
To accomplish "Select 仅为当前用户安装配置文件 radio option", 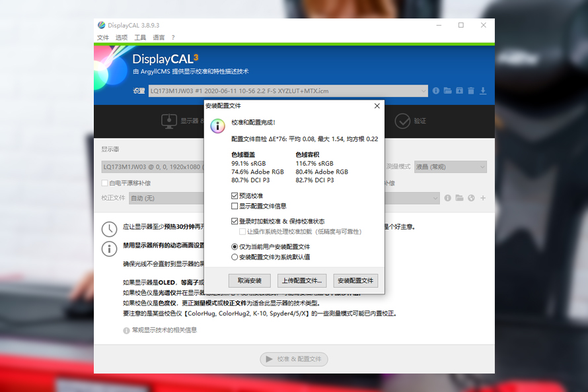I will (x=235, y=247).
